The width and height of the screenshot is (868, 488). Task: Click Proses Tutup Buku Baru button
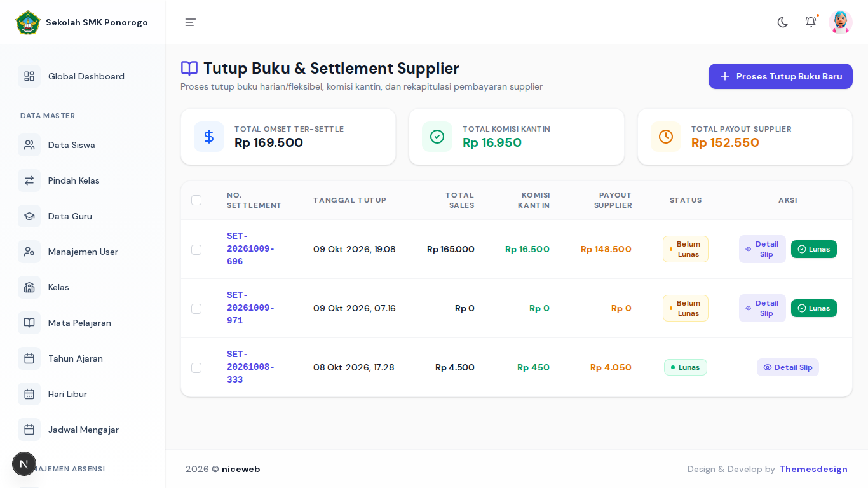[x=780, y=76]
